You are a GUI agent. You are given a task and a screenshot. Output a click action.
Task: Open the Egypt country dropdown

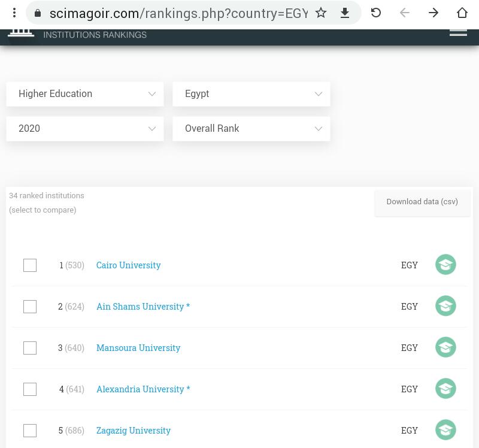click(251, 94)
